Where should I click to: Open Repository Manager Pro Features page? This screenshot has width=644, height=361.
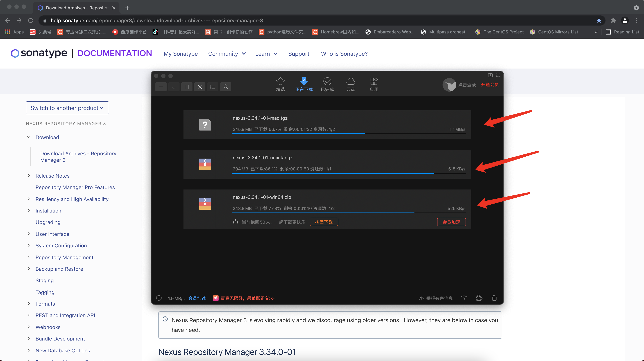click(75, 187)
